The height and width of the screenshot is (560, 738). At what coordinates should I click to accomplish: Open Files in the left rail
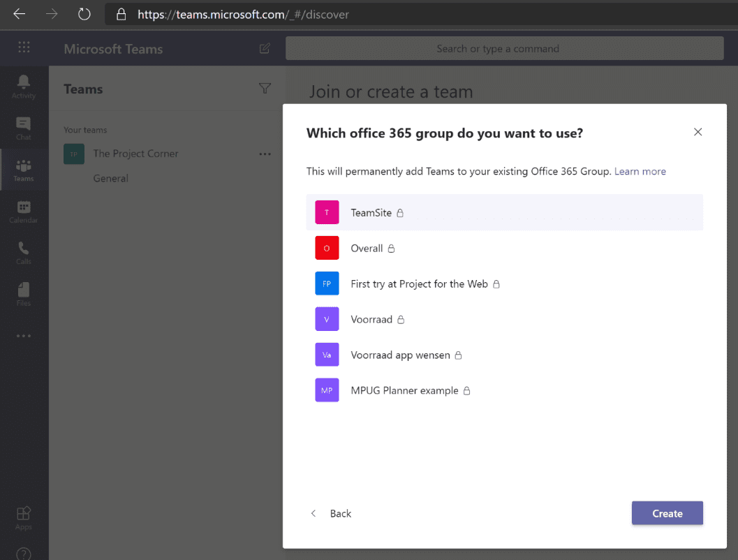[x=24, y=295]
